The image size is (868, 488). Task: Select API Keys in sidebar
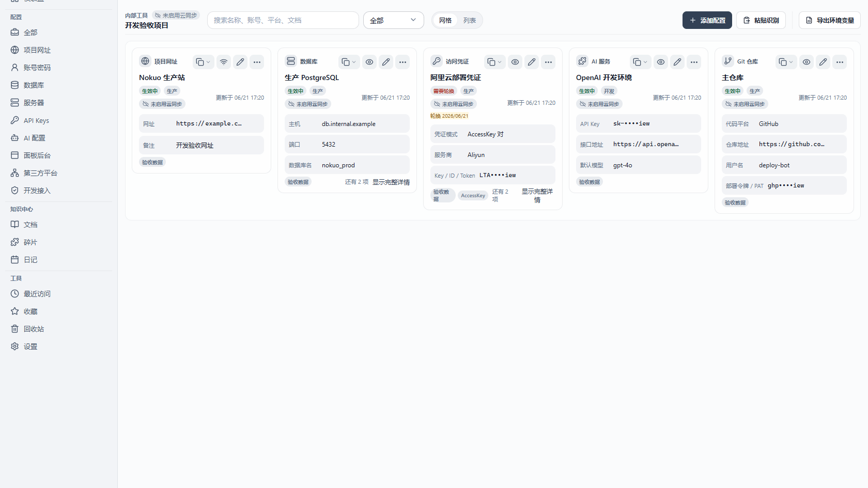58,120
